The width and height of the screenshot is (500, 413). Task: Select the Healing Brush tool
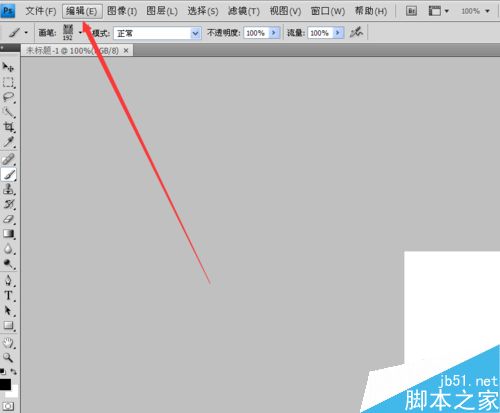tap(8, 159)
